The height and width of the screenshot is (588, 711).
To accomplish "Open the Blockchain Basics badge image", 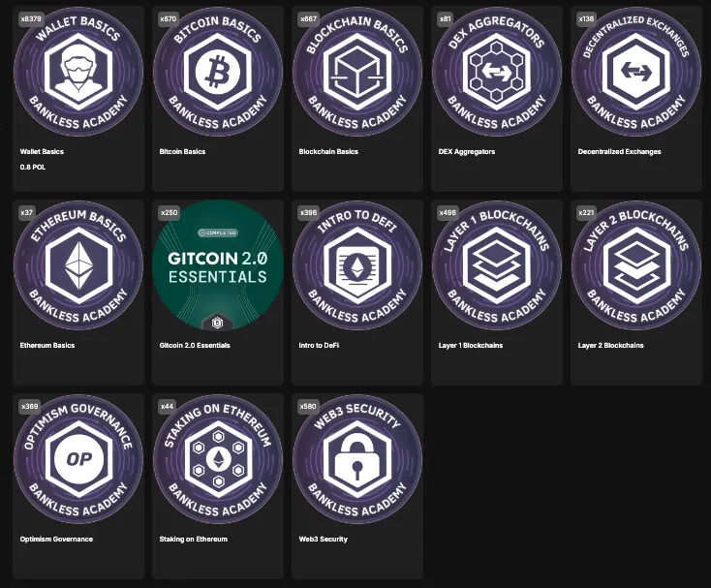I will (357, 72).
